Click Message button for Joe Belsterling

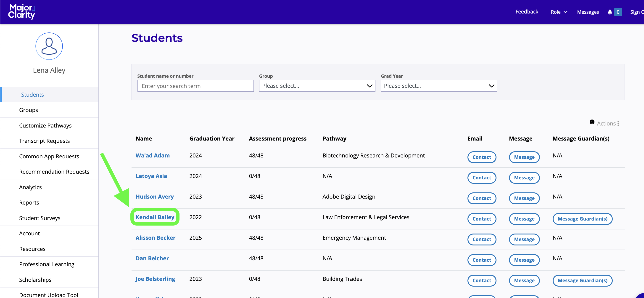click(524, 280)
